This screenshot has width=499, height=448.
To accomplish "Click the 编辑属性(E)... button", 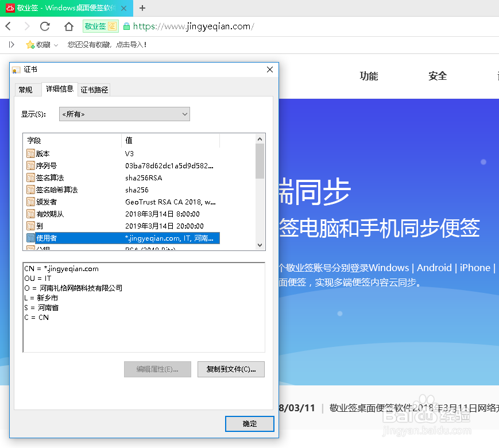I will pyautogui.click(x=157, y=369).
